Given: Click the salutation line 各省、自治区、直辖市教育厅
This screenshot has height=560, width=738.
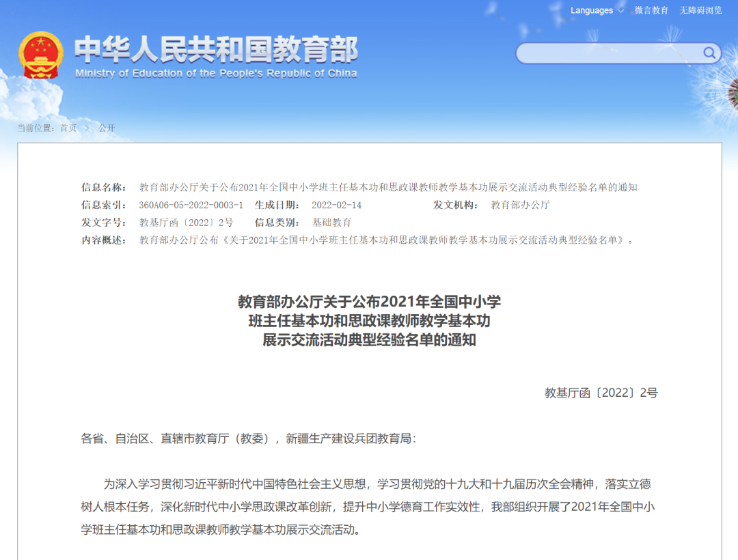Looking at the screenshot, I should [x=249, y=438].
